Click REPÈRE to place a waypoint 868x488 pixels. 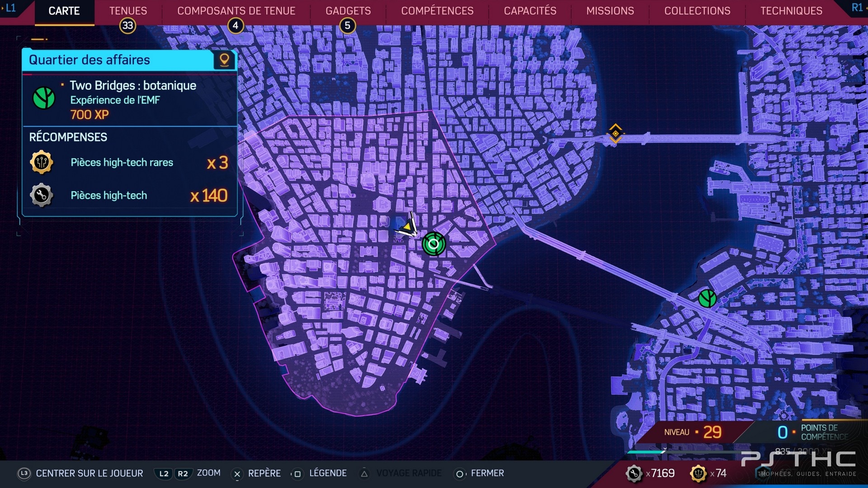tap(264, 474)
